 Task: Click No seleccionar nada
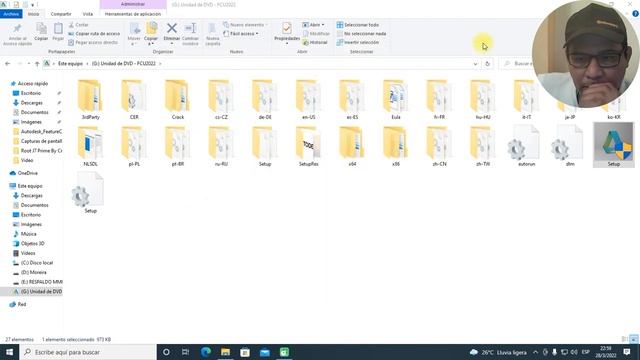[x=361, y=33]
